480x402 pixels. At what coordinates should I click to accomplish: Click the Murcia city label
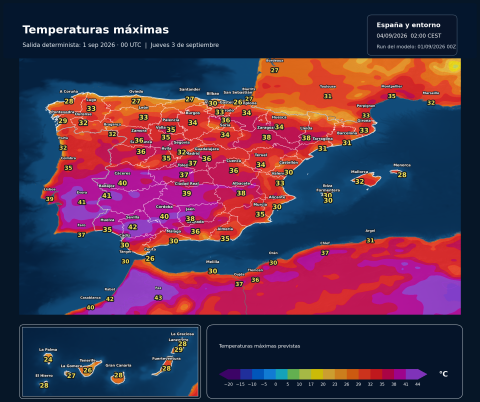tap(260, 205)
